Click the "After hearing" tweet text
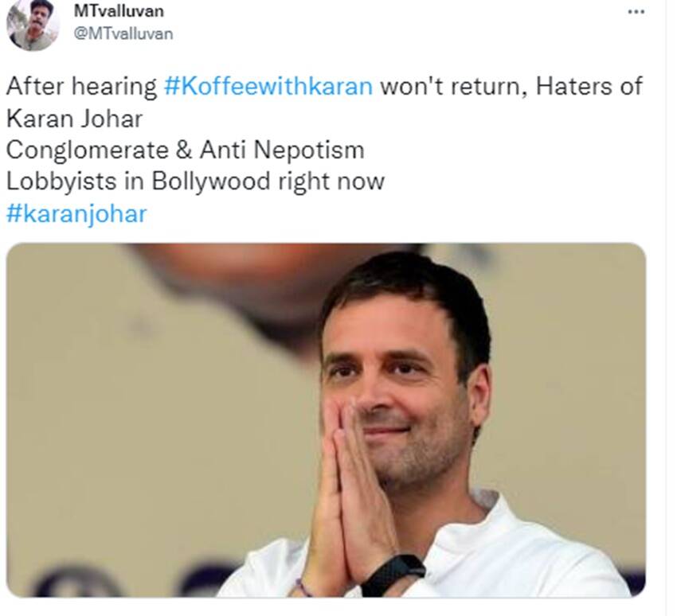This screenshot has height=616, width=677. [81, 86]
